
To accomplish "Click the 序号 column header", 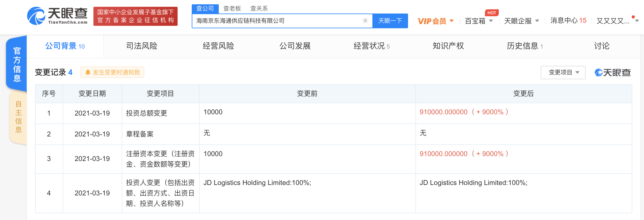I will pyautogui.click(x=49, y=94).
